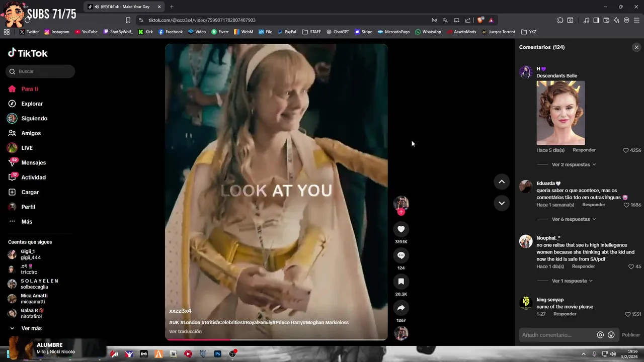Click the translate page icon in address bar
This screenshot has height=362, width=644.
(x=445, y=20)
